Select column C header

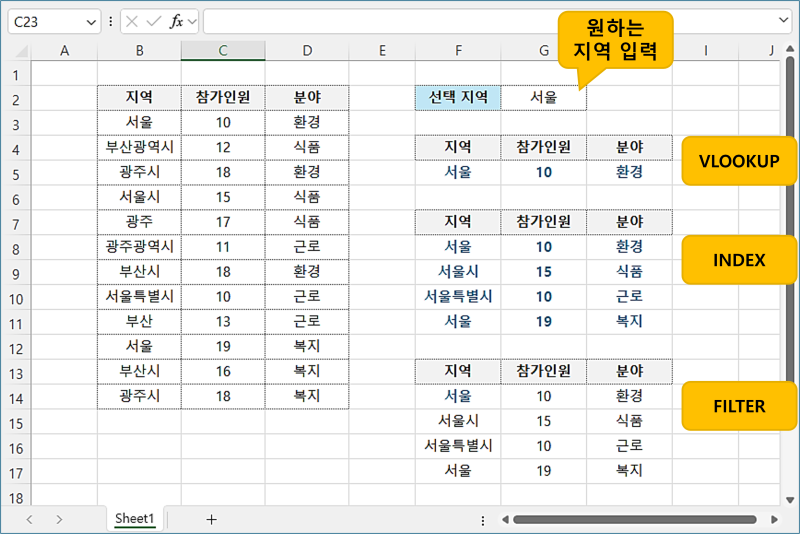223,50
